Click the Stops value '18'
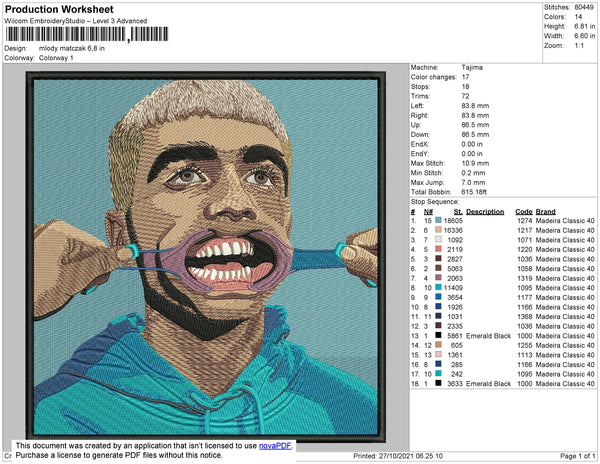This screenshot has width=600, height=464. (x=465, y=86)
